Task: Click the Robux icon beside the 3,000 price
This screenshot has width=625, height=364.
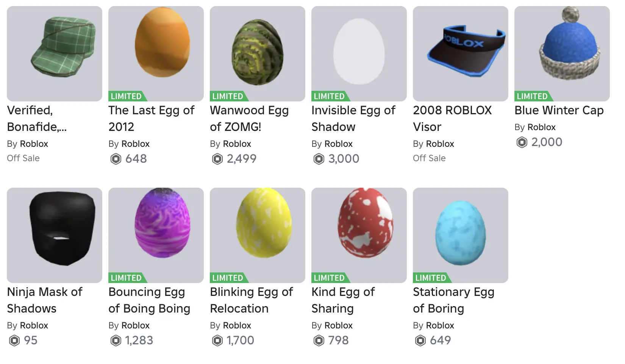Action: pyautogui.click(x=319, y=159)
